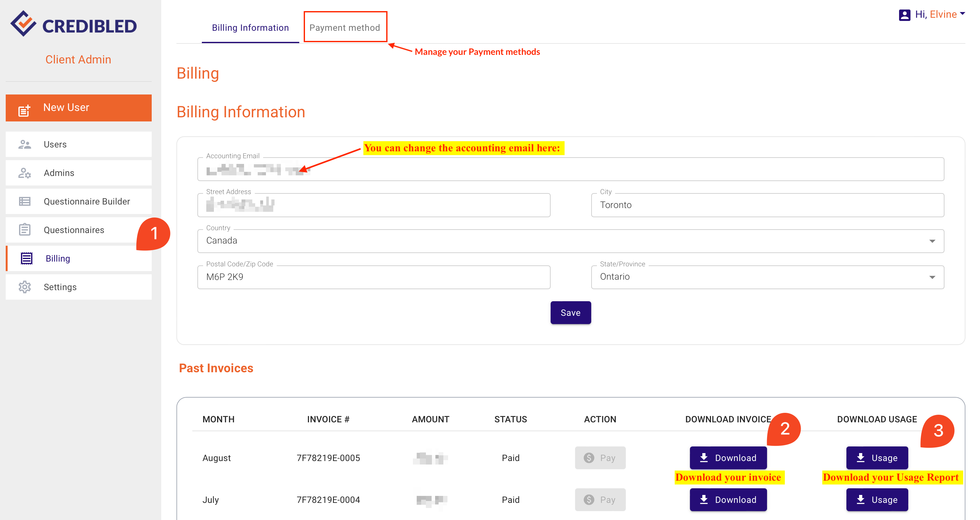This screenshot has width=980, height=520.
Task: Click the City field containing Toronto
Action: (767, 205)
